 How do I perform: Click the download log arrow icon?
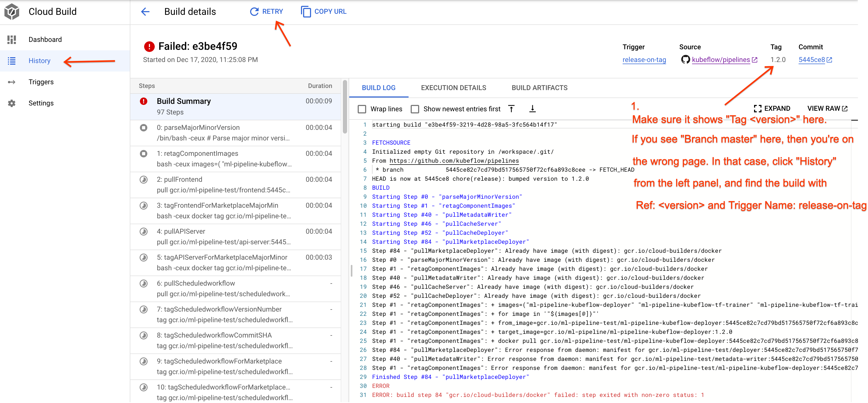point(533,109)
